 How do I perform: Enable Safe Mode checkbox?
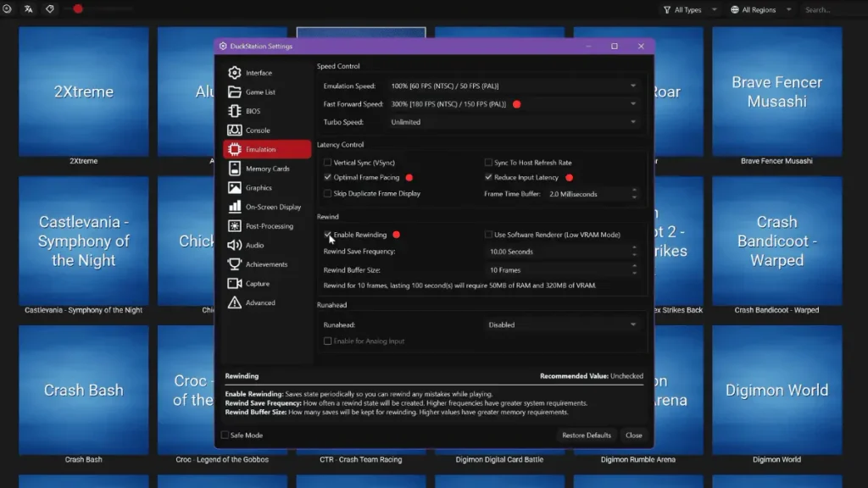tap(225, 435)
